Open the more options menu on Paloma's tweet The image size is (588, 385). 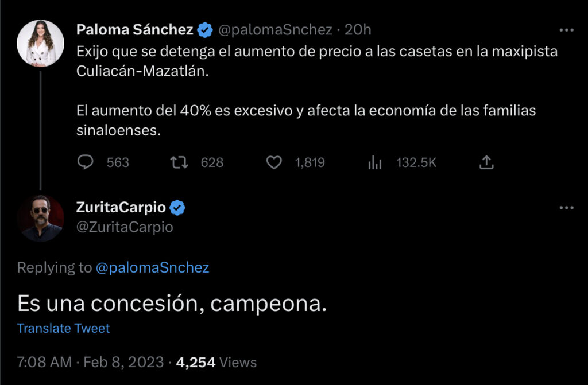(x=567, y=30)
